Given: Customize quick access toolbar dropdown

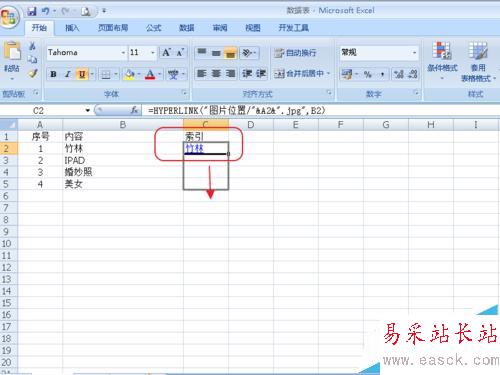Looking at the screenshot, I should tap(104, 11).
